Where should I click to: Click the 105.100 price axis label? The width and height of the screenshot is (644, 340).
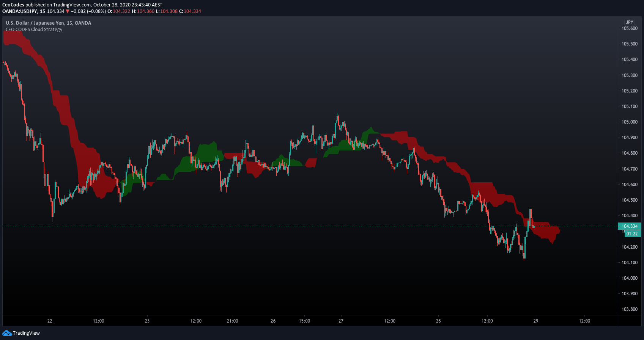[x=630, y=107]
